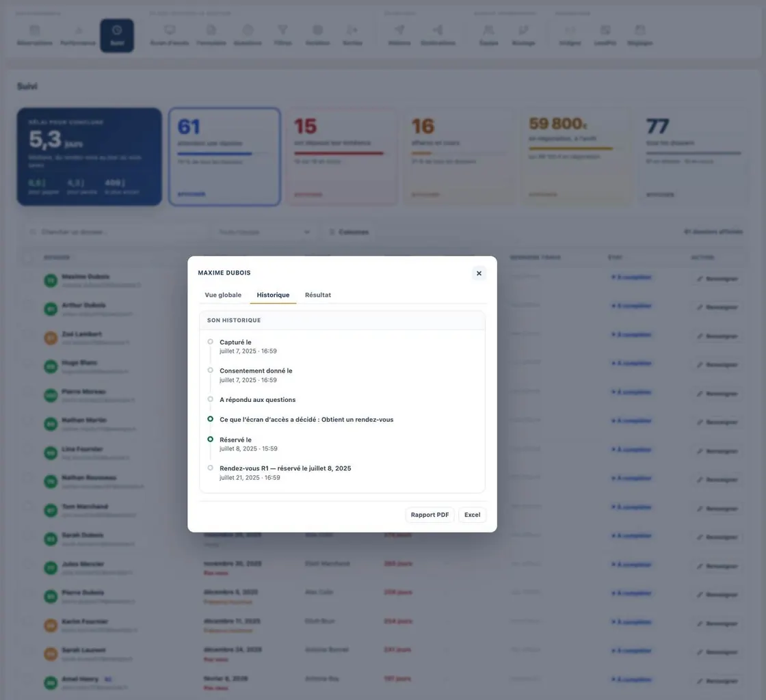Viewport: 766px width, 700px height.
Task: Open the red card showing 15
Action: 341,157
